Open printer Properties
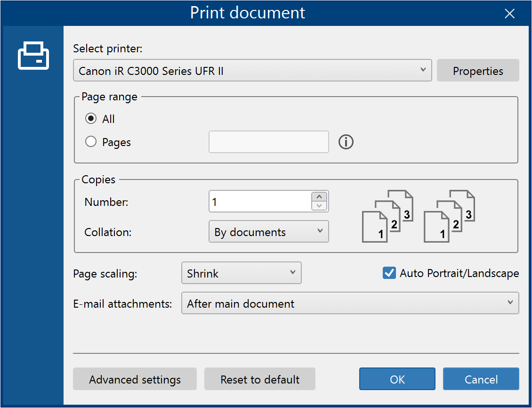Viewport: 532px width, 408px height. 478,71
